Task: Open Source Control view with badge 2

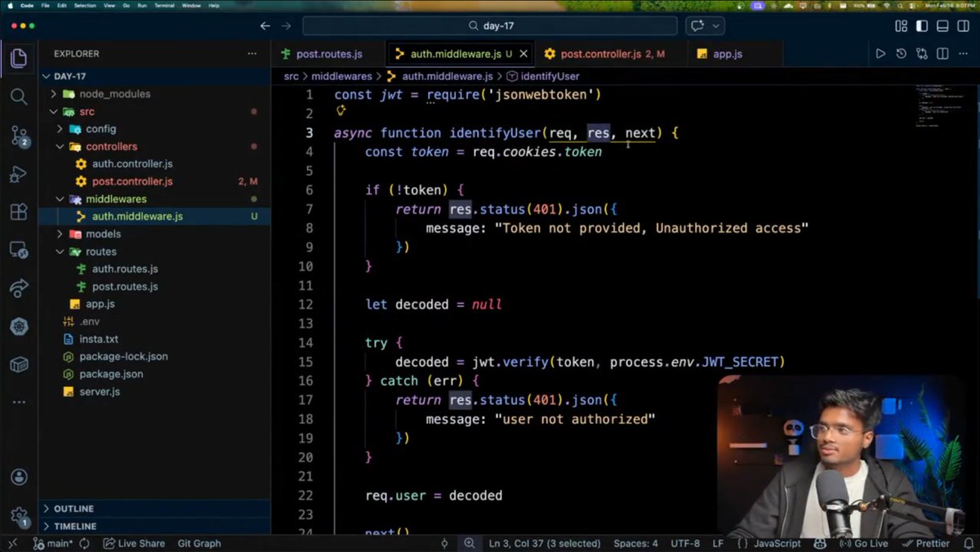Action: [19, 136]
